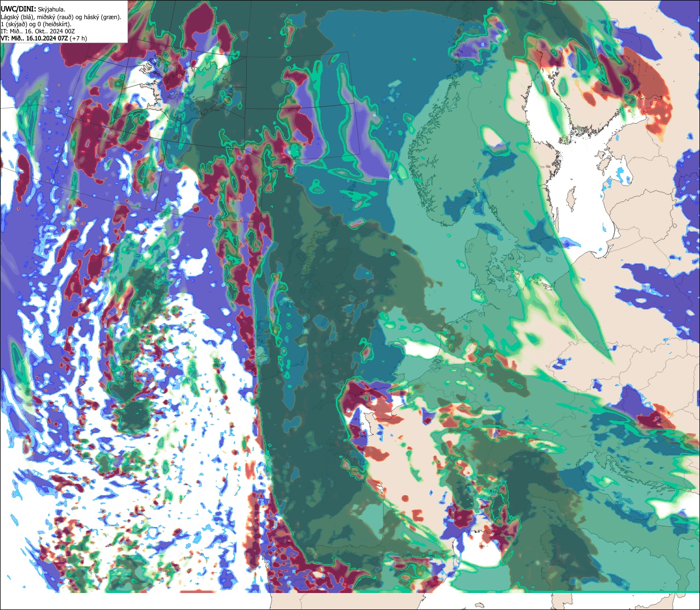Click the '(+7 h)' forecast offset text
This screenshot has height=610, width=700.
pyautogui.click(x=78, y=39)
